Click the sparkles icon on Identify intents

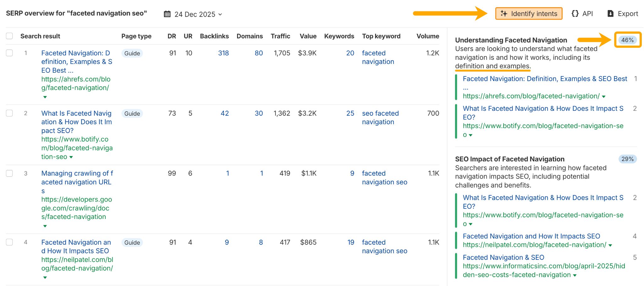coord(504,14)
